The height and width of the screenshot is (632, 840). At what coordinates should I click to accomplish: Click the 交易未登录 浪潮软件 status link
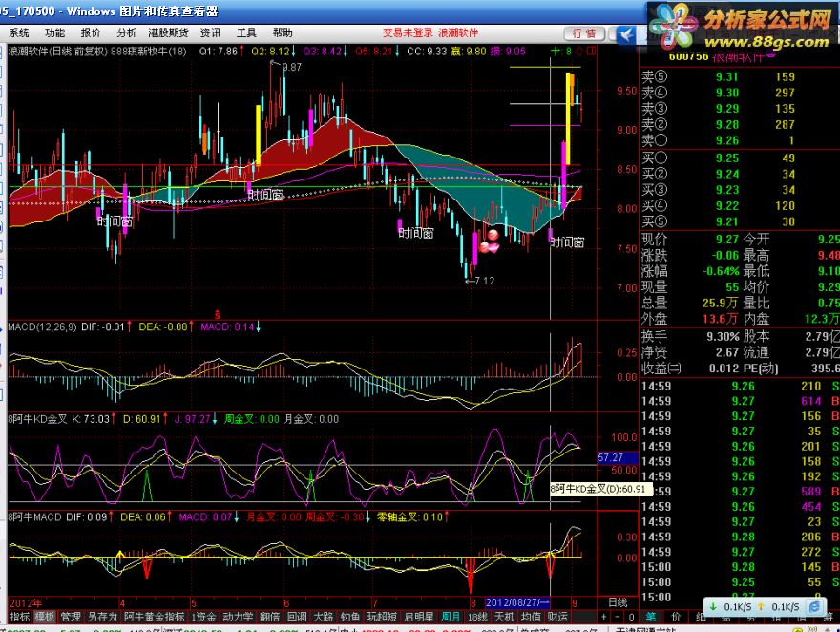pos(430,33)
